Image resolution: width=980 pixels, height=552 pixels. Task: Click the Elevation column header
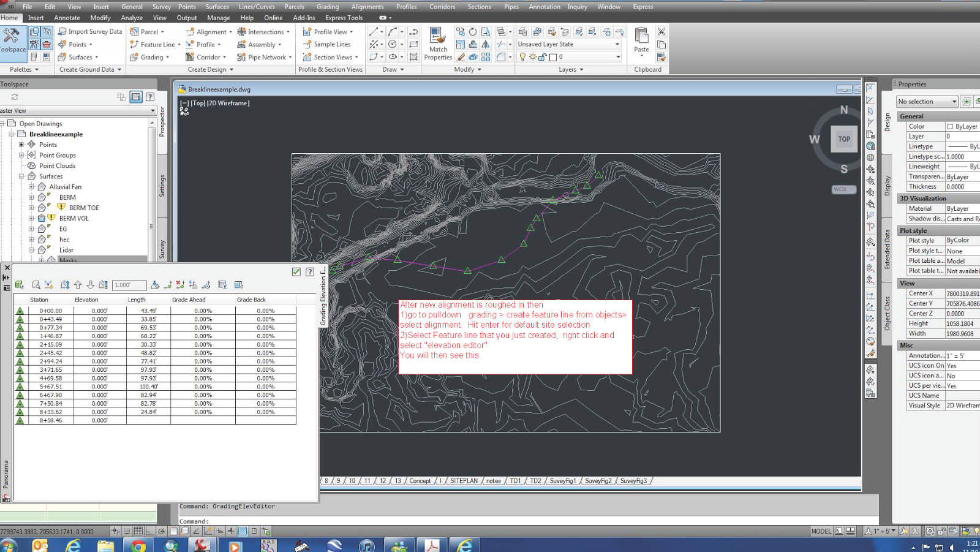86,300
